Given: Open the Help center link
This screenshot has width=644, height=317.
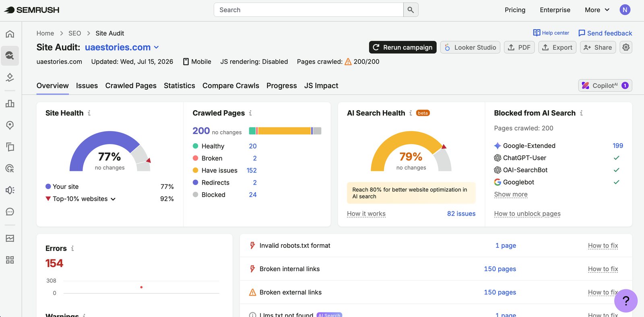Looking at the screenshot, I should pos(551,33).
